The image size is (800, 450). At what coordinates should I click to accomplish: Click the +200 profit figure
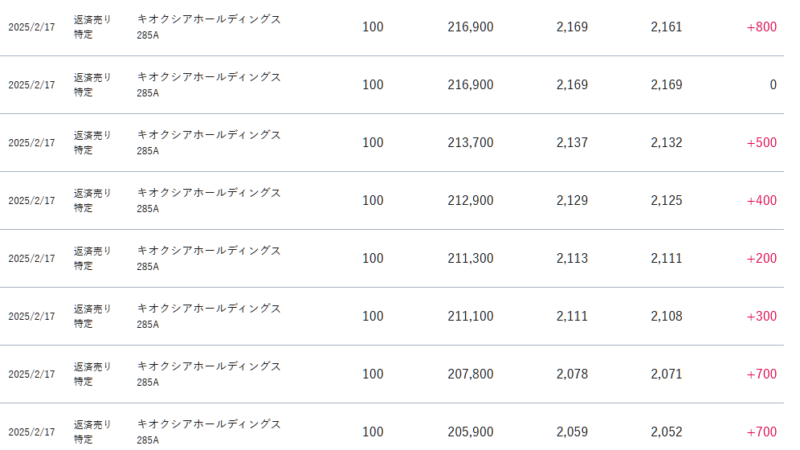761,259
